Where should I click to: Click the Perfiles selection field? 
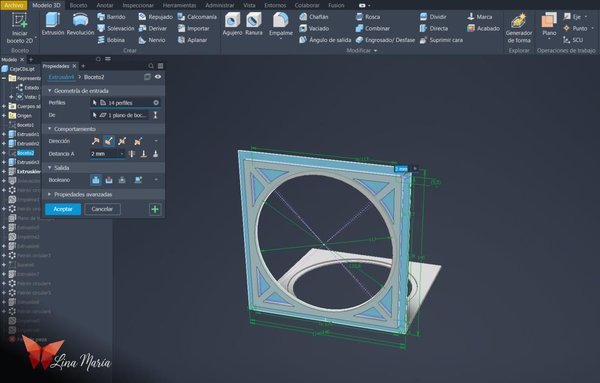125,103
